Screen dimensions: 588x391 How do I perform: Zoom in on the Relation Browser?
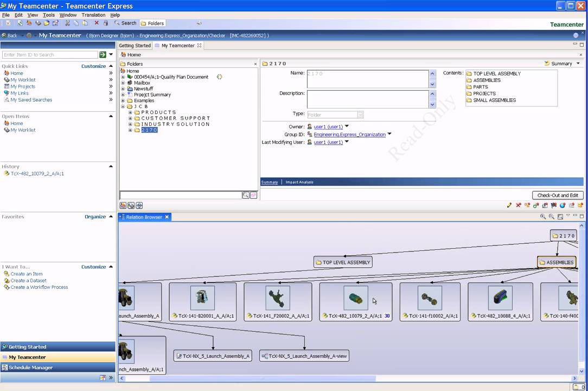pos(542,217)
